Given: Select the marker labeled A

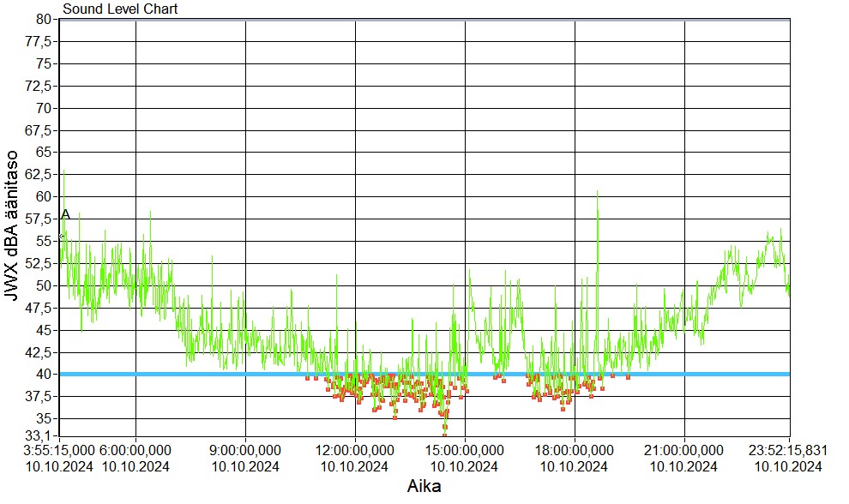Looking at the screenshot, I should pos(65,214).
